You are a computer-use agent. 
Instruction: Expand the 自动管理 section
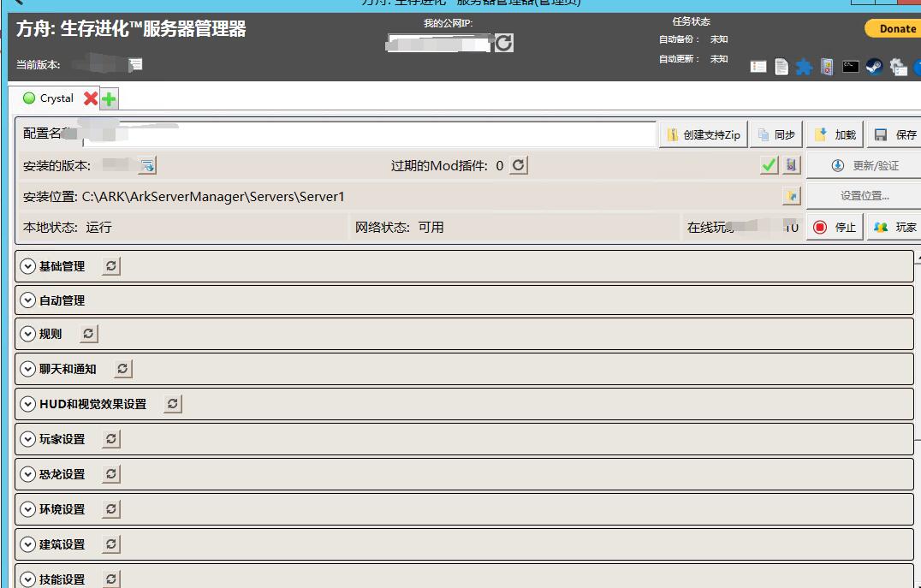tap(27, 300)
